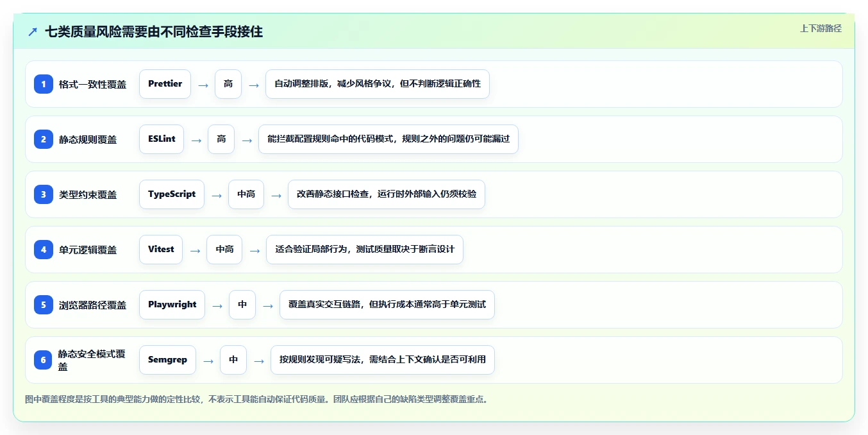Click the arrow icon beside the title
This screenshot has height=435, width=868.
click(33, 31)
